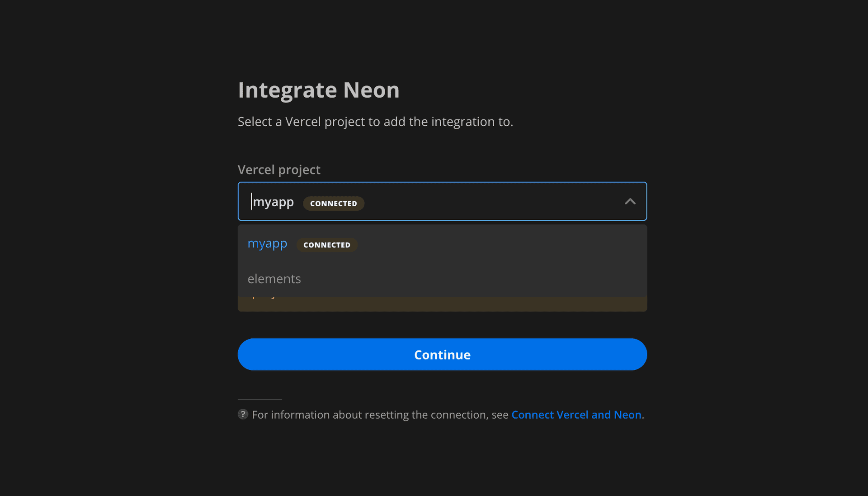Viewport: 868px width, 496px height.
Task: Click the help question mark icon
Action: tap(243, 414)
